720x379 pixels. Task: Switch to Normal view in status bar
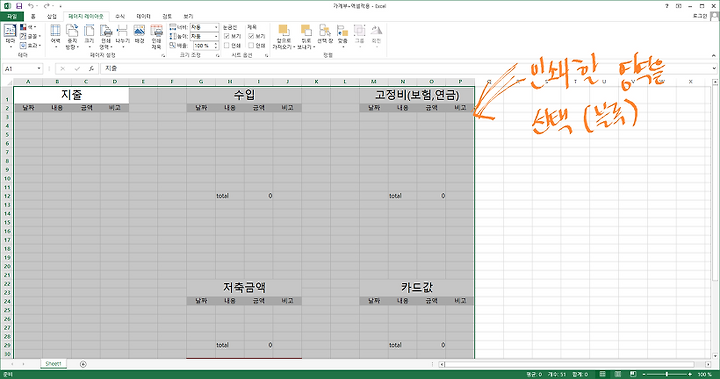(x=603, y=374)
